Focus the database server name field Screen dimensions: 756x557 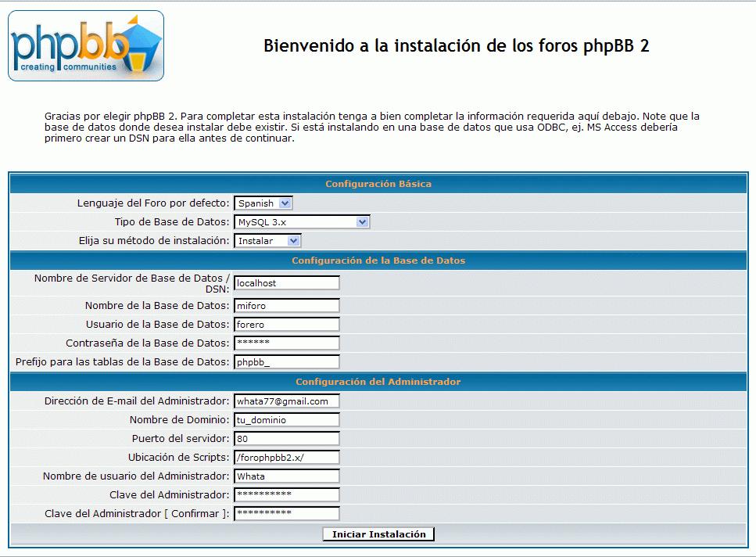pos(287,283)
